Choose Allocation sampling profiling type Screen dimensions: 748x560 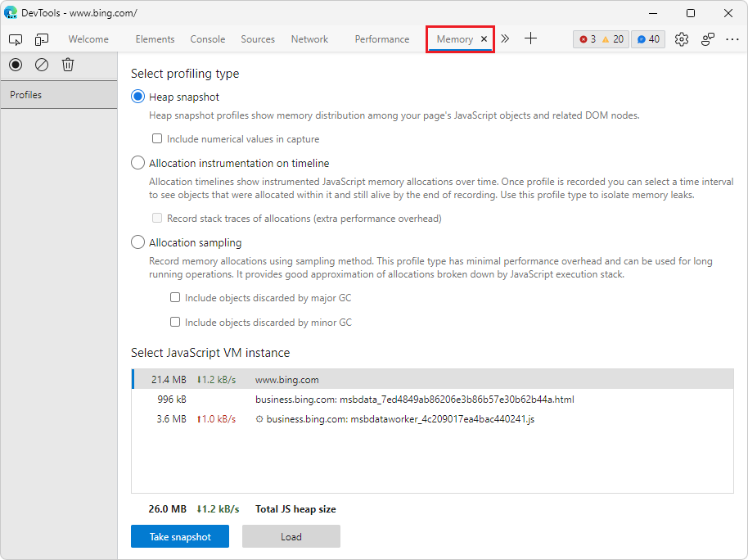(x=137, y=242)
